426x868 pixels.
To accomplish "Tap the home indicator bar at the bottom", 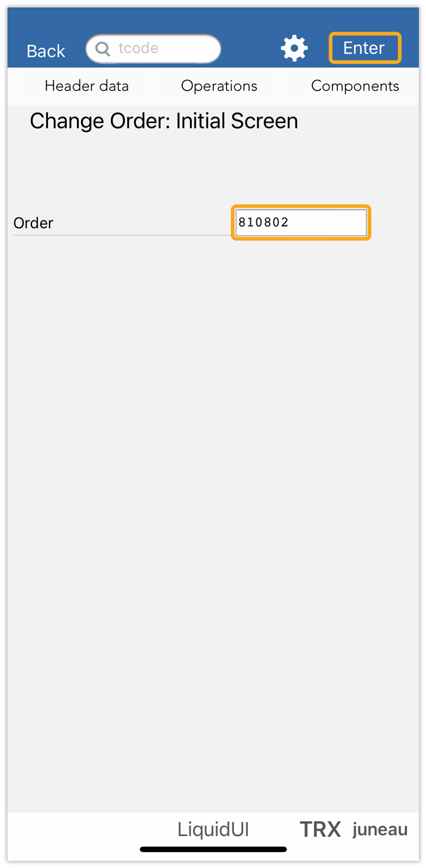I will pos(213,850).
